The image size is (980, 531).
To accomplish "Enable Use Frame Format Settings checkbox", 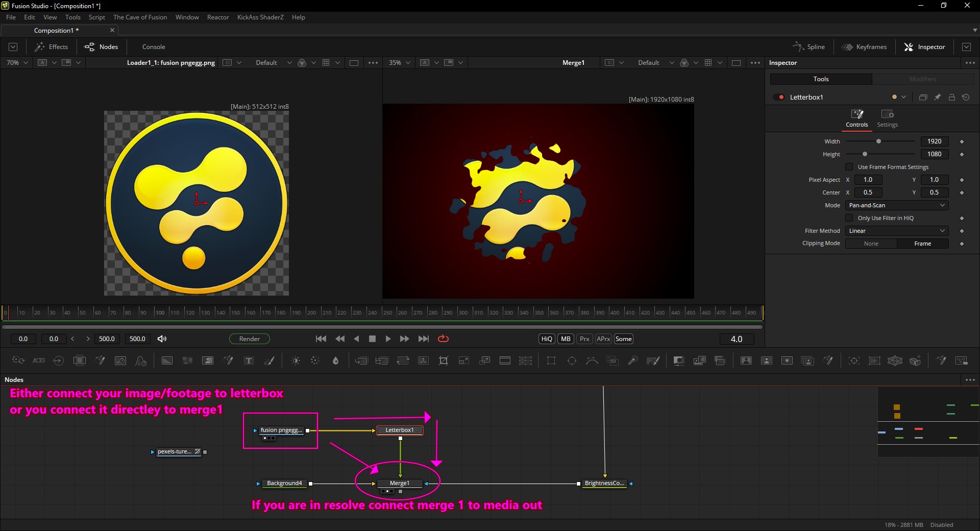I will 849,167.
